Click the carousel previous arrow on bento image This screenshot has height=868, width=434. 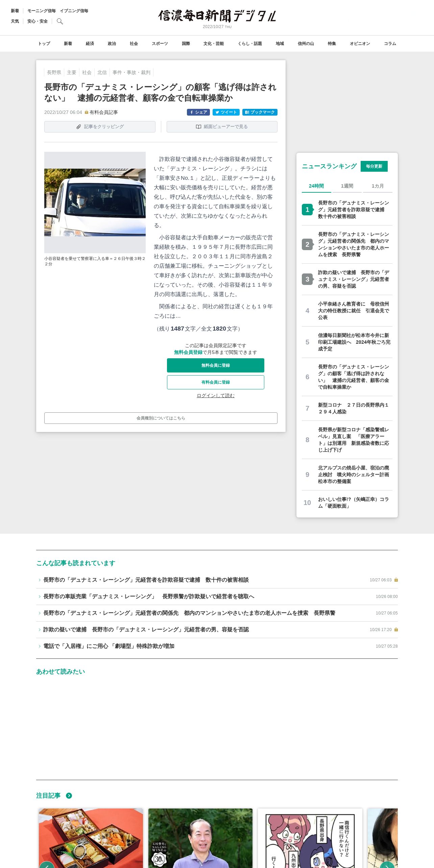pos(47,865)
